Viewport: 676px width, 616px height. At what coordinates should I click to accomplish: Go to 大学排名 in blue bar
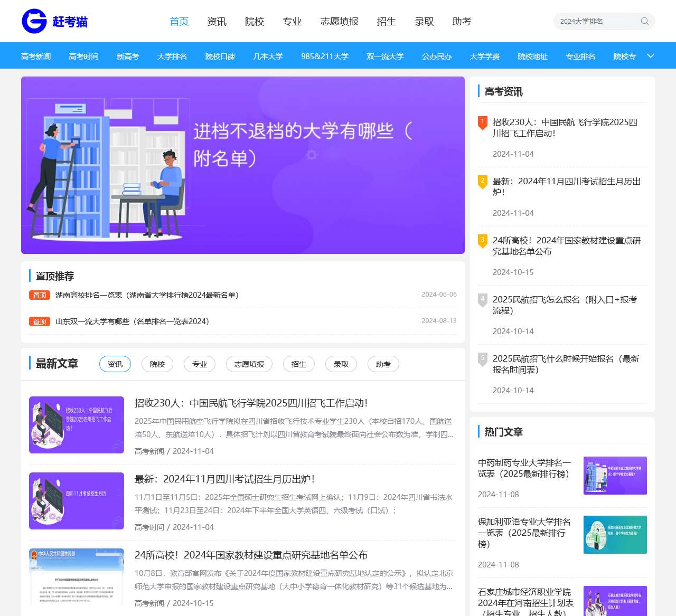[x=172, y=56]
